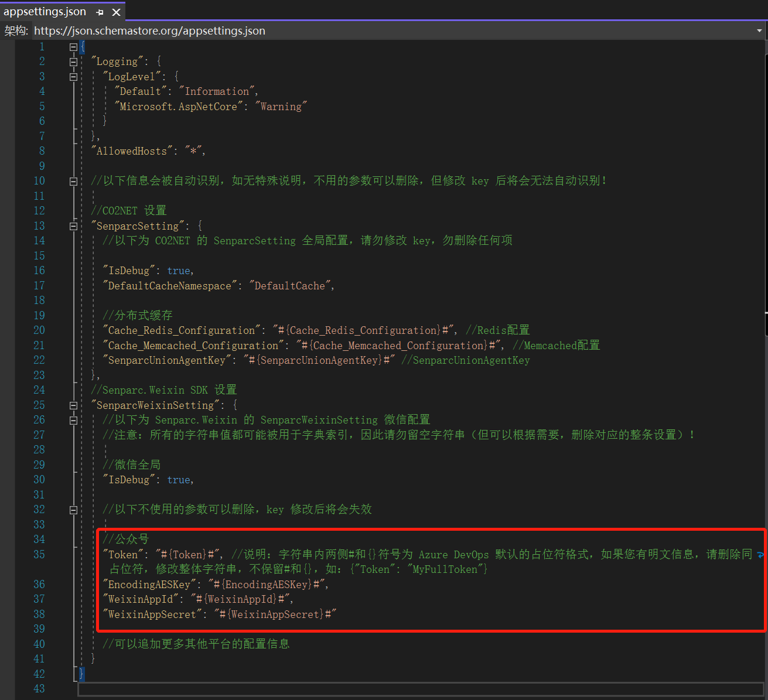Viewport: 768px width, 700px height.
Task: Pin the appsettings.json tab
Action: pyautogui.click(x=100, y=12)
